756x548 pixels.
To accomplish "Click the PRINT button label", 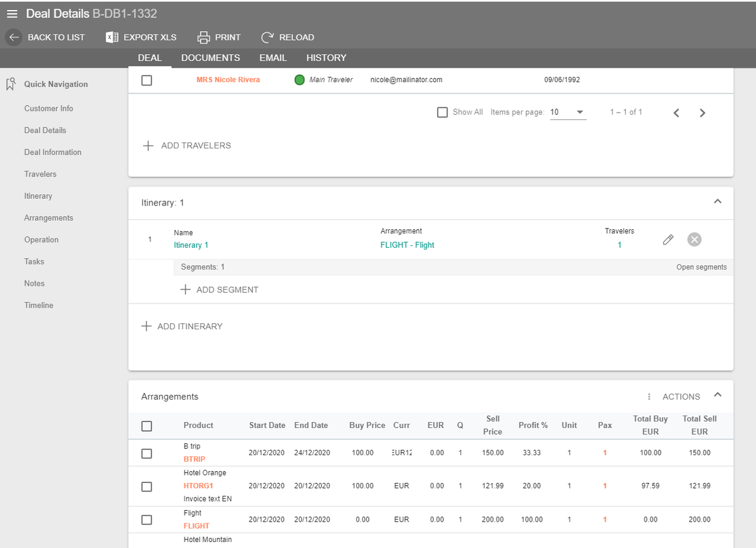I will pyautogui.click(x=227, y=37).
